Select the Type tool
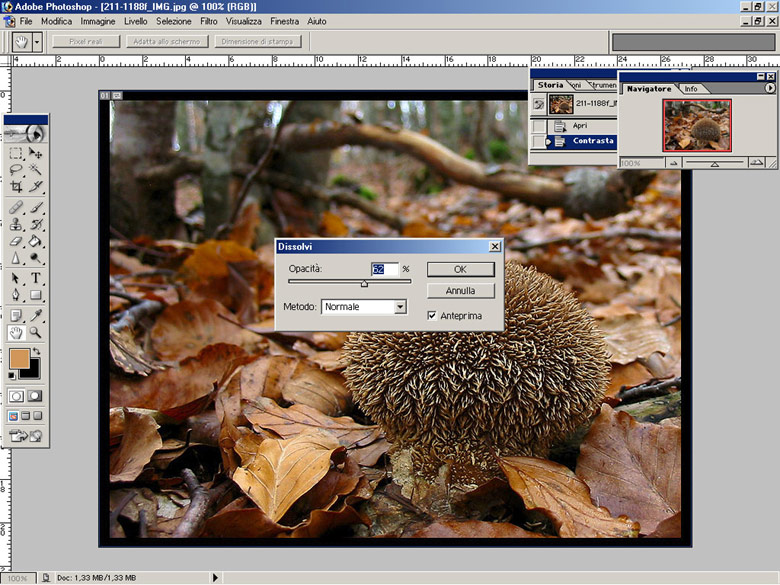Image resolution: width=780 pixels, height=585 pixels. pyautogui.click(x=36, y=277)
